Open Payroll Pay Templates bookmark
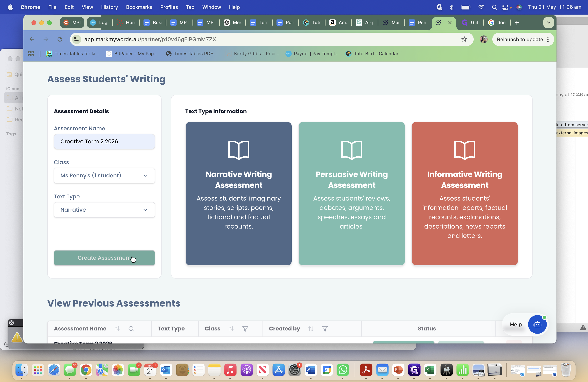The image size is (588, 382). [x=312, y=54]
